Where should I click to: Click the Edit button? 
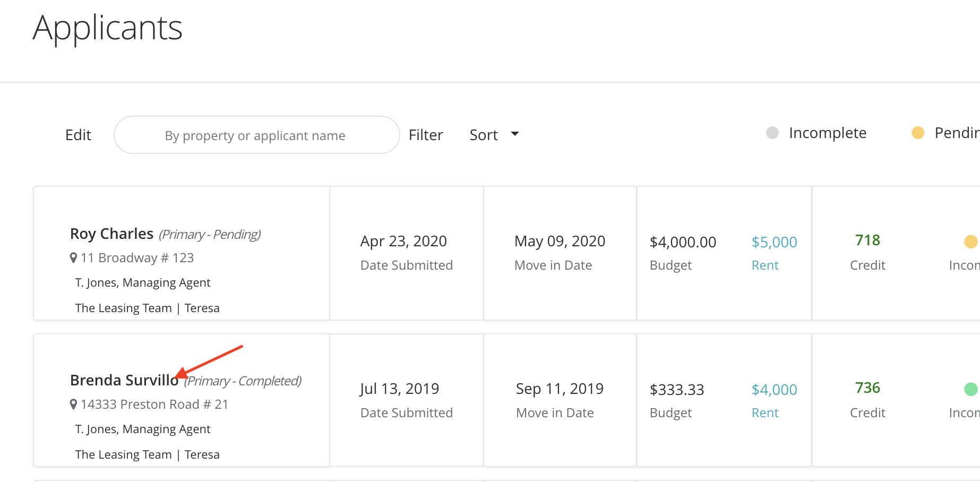click(x=78, y=135)
